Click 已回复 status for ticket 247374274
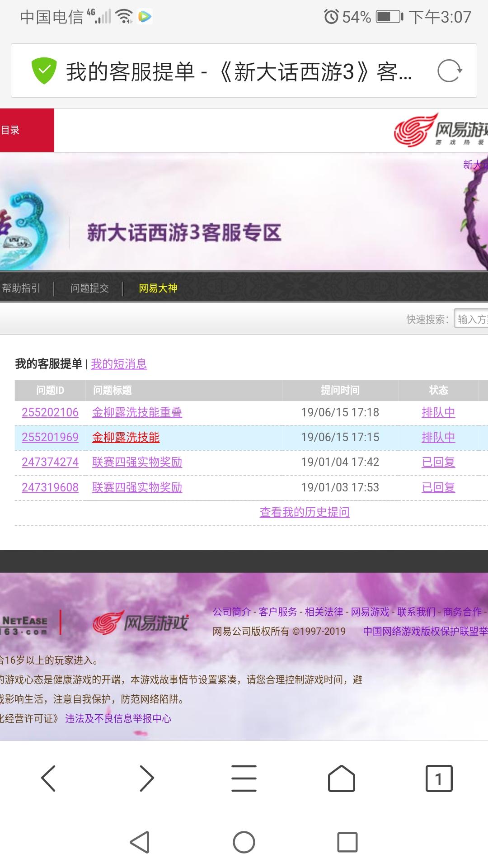488x868 pixels. (x=438, y=462)
